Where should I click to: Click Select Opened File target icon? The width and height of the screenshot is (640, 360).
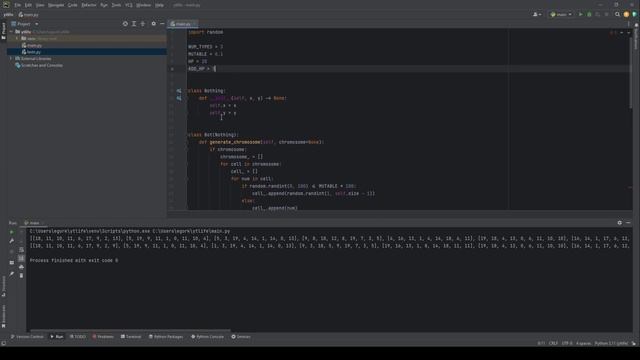tap(125, 24)
